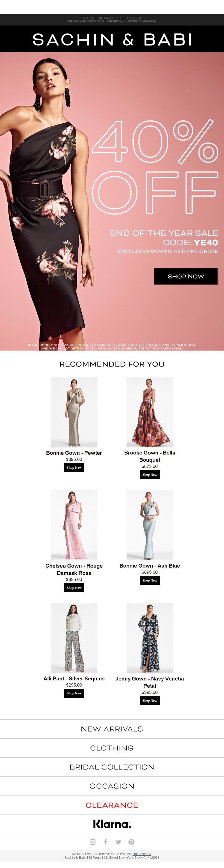Shop Now for Bonnie Gown Pewter
Screen dimensions: 224x868
(74, 467)
